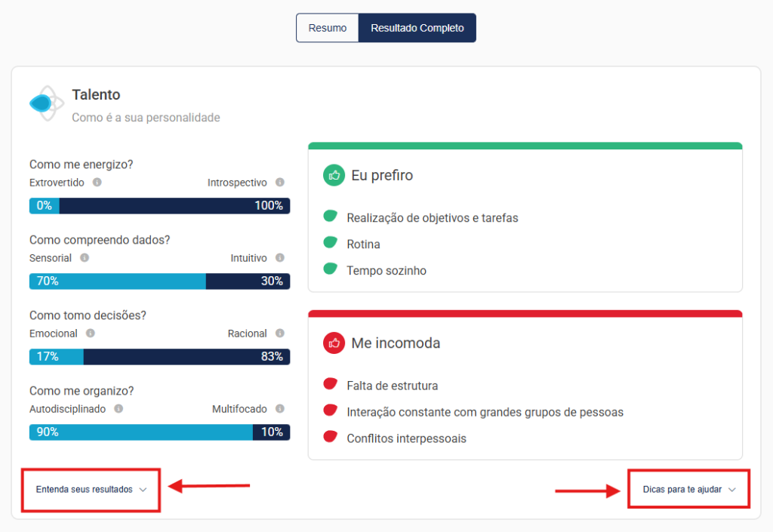The height and width of the screenshot is (532, 773).
Task: Select the Resultado Completo tab
Action: coord(417,28)
